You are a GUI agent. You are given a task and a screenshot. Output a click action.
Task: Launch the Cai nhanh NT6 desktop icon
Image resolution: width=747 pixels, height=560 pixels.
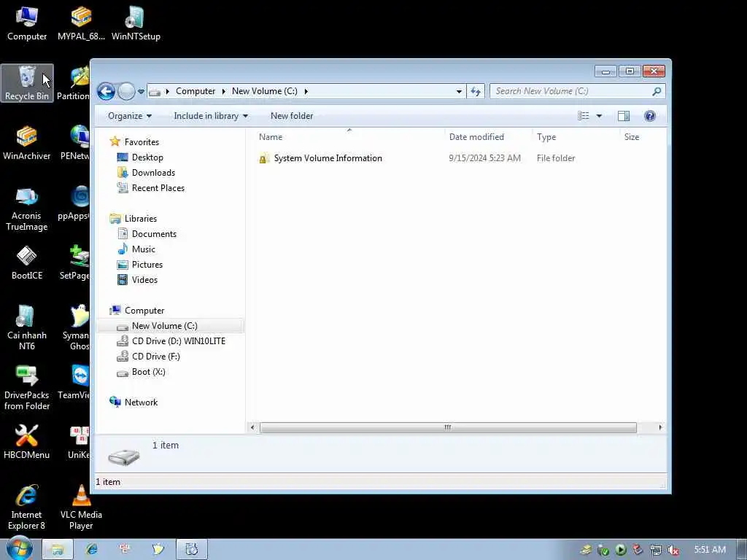tap(27, 327)
